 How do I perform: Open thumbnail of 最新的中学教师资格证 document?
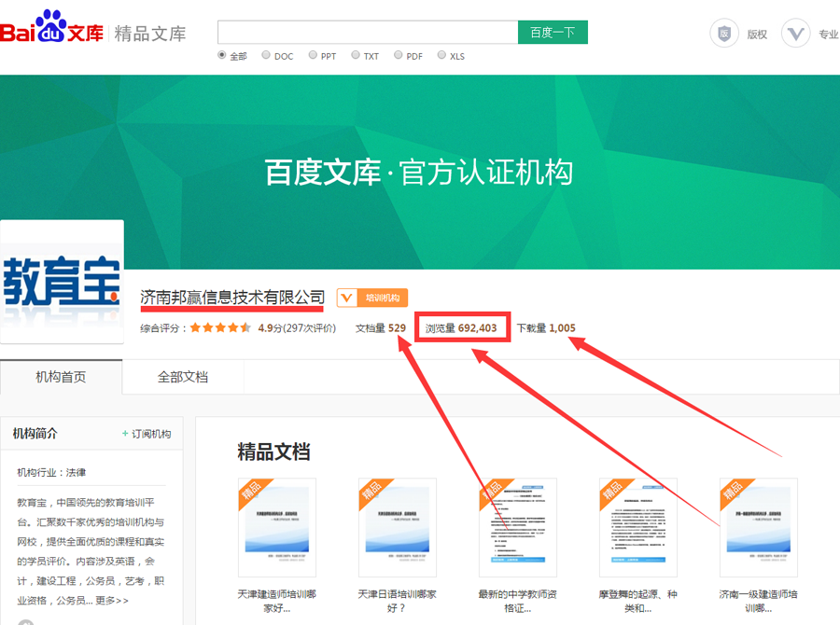(x=518, y=527)
